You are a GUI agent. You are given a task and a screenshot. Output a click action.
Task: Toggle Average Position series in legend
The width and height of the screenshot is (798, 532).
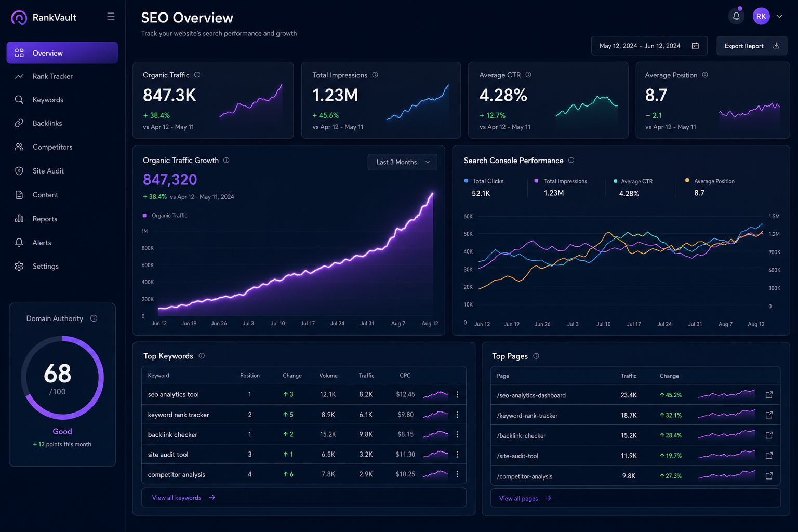710,181
